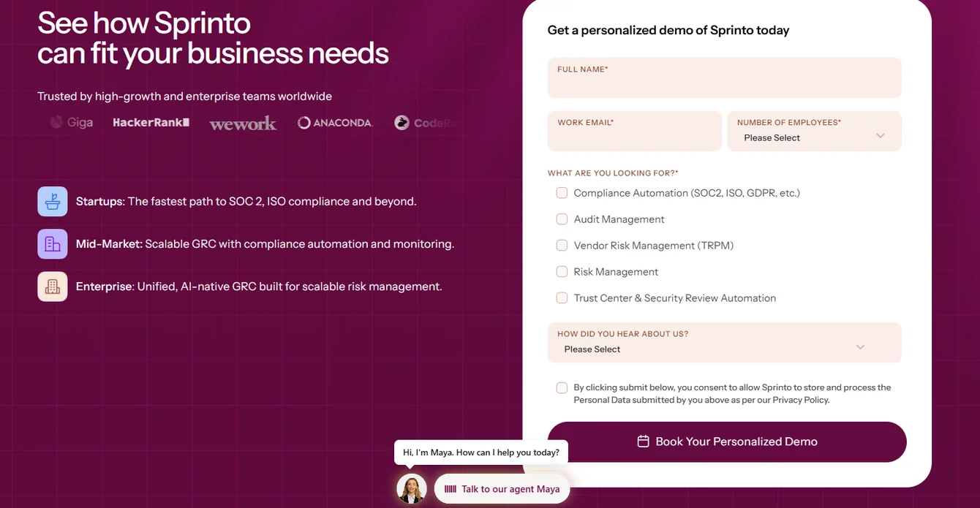Click the Enterprise description text
The width and height of the screenshot is (980, 508).
pos(259,287)
